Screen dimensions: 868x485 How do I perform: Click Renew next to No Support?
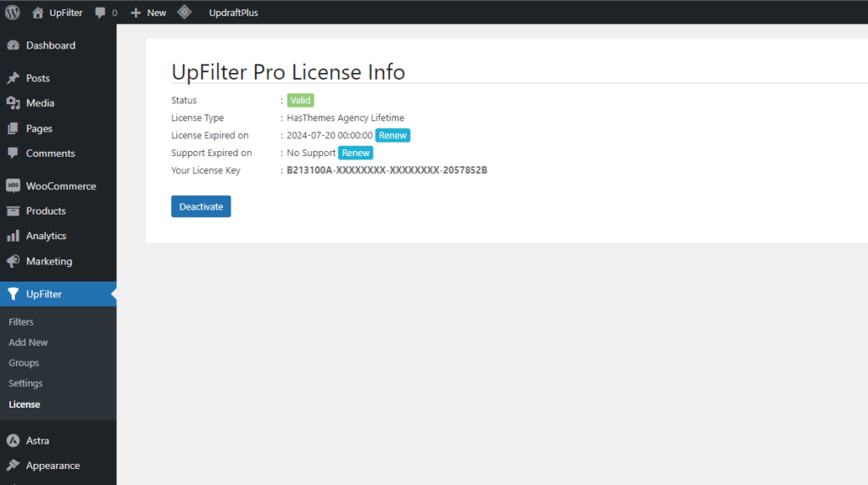pos(355,153)
